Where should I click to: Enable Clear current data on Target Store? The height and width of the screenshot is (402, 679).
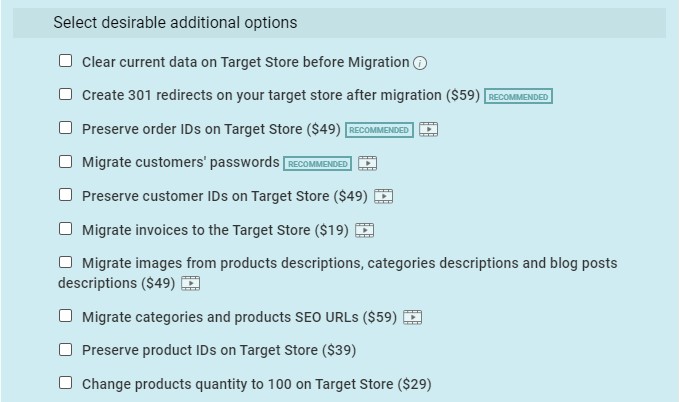tap(65, 61)
